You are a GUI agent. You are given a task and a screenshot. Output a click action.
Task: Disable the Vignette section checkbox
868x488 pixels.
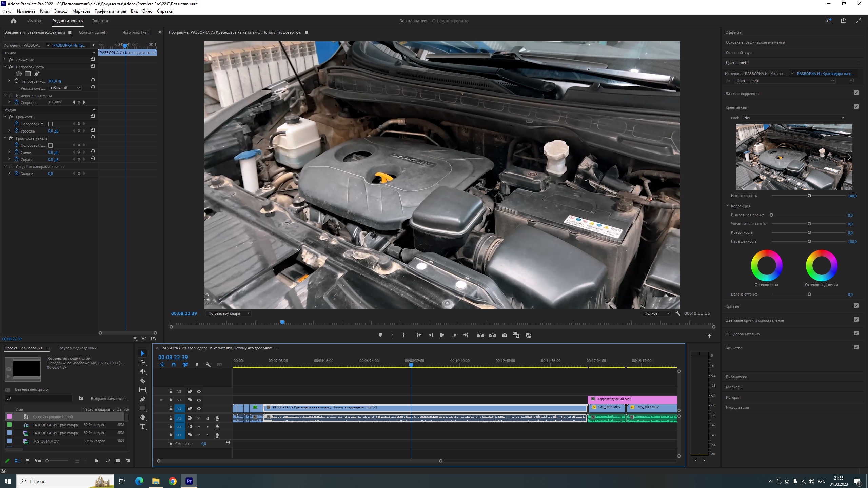tap(856, 347)
